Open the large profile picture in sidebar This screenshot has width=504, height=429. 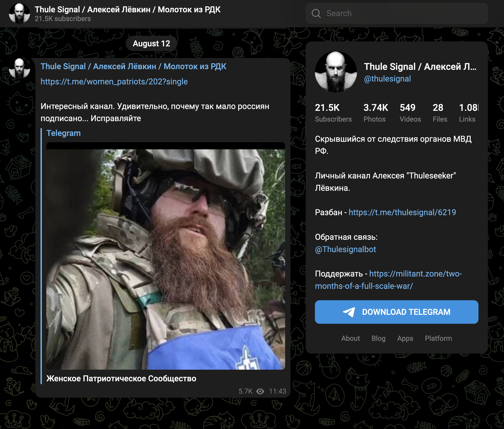pos(336,72)
